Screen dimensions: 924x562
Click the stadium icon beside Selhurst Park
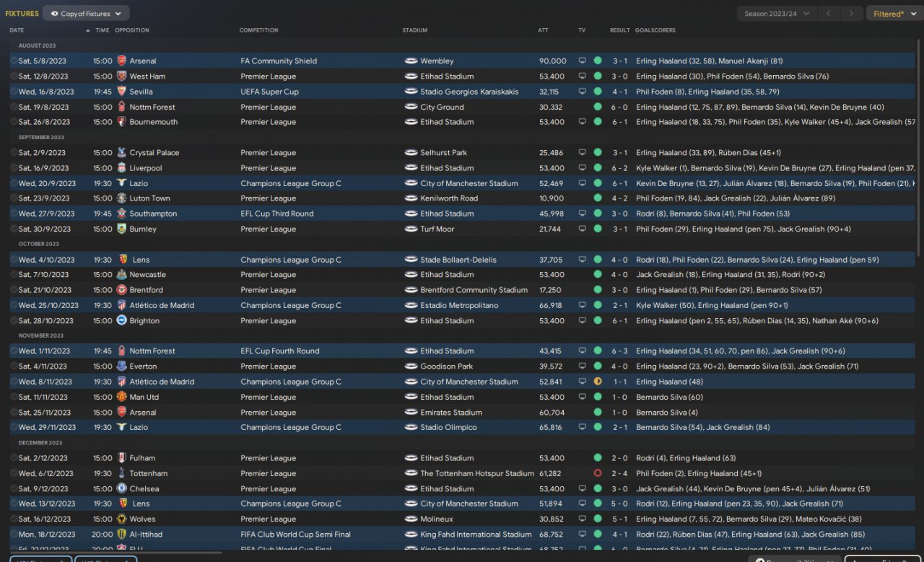point(411,153)
